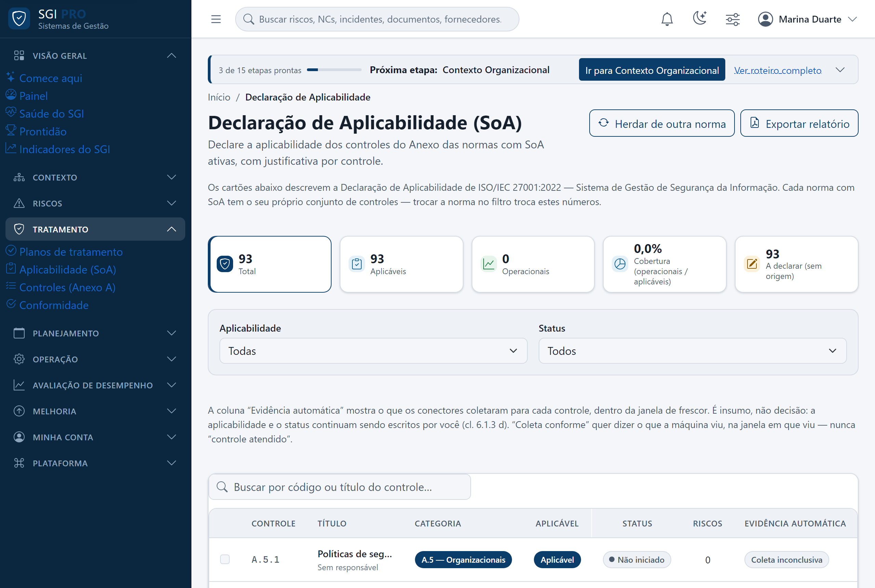Click the Total shield card icon
This screenshot has width=875, height=588.
tap(225, 264)
